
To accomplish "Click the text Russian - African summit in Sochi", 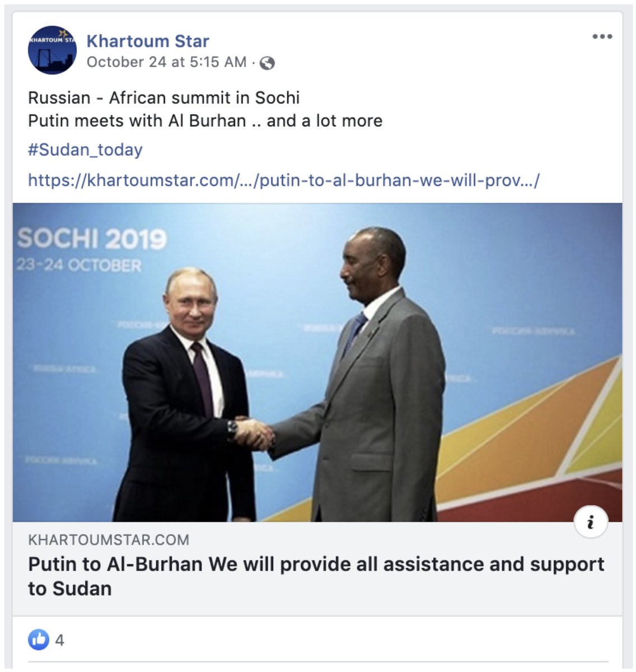I will tap(164, 98).
